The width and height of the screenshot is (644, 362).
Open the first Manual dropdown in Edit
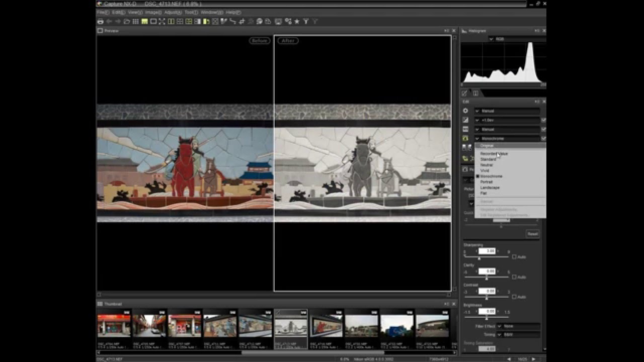[507, 111]
